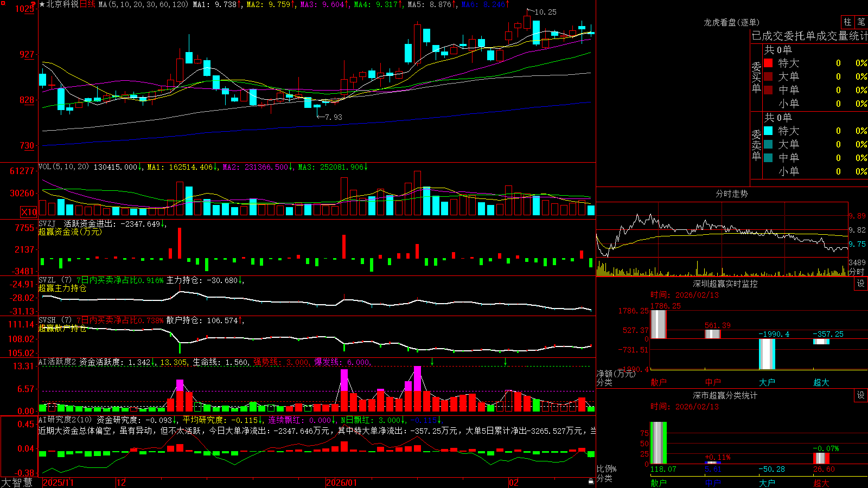Switch to the 委托单 tab

(x=800, y=36)
